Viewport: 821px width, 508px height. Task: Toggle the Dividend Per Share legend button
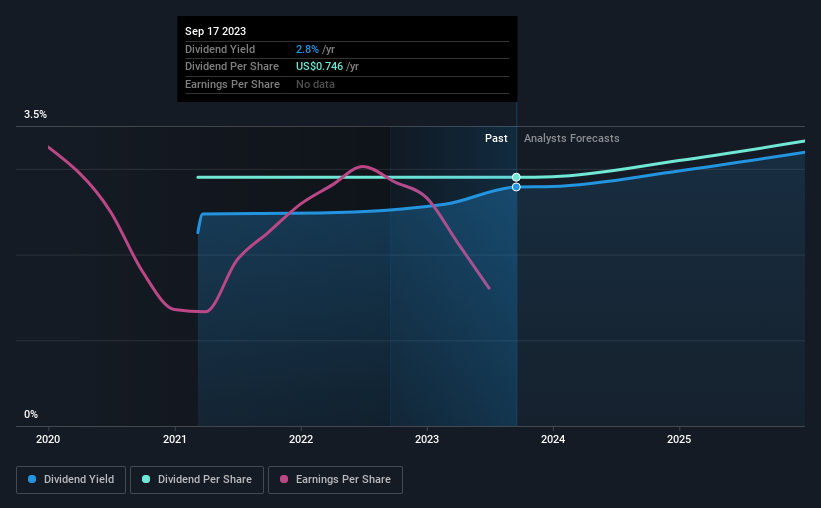[x=197, y=480]
